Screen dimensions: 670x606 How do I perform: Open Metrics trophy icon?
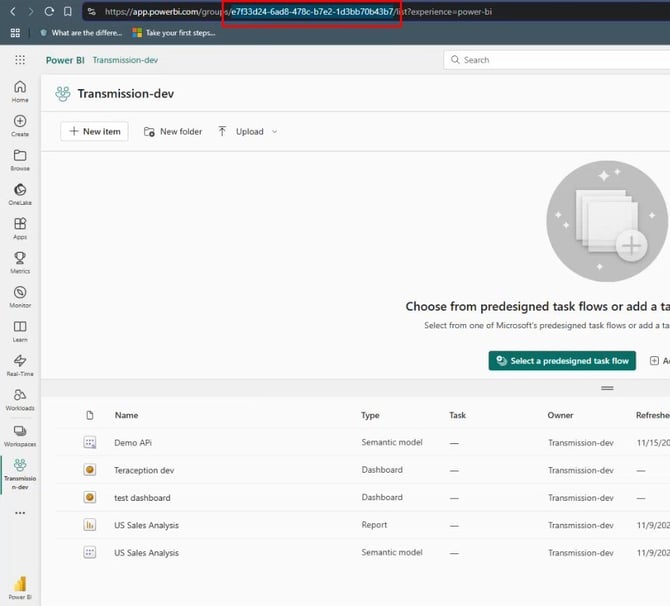coord(20,263)
